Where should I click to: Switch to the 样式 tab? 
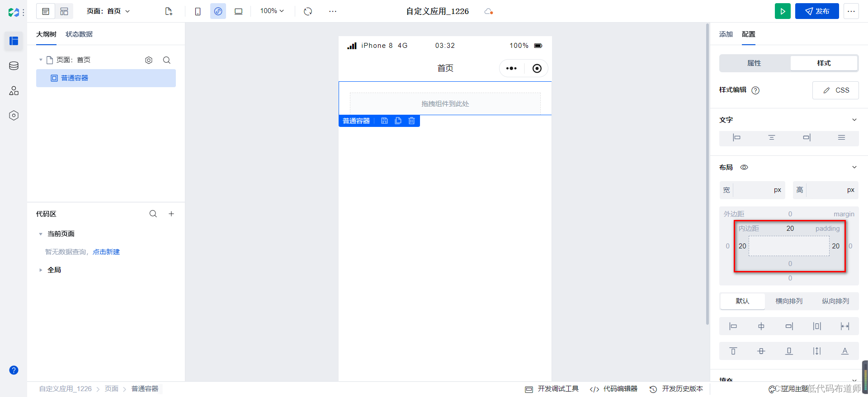(x=824, y=63)
